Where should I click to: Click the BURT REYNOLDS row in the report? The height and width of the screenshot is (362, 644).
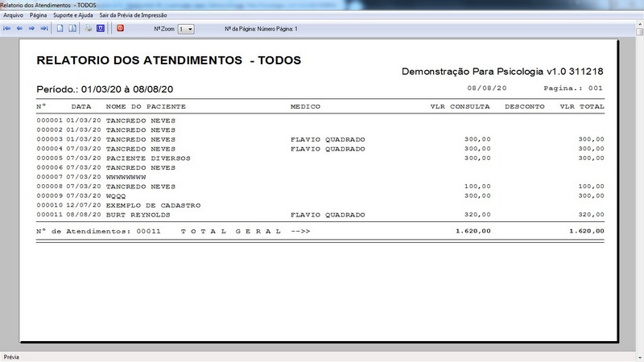tap(134, 215)
